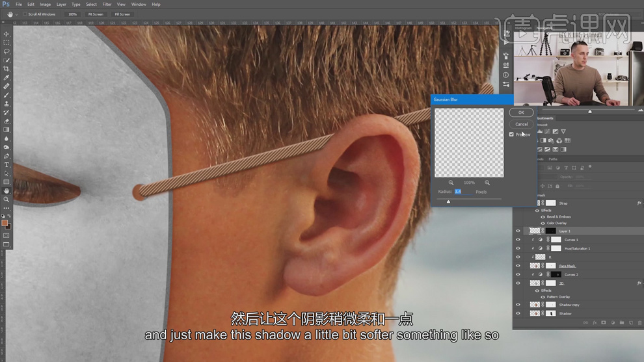Toggle Preview checkbox in Gaussian Blur
This screenshot has width=644, height=362.
pyautogui.click(x=511, y=135)
